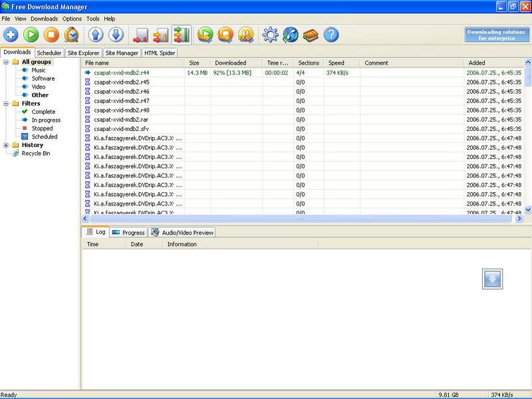Expand the History tree node
Image resolution: width=532 pixels, height=399 pixels.
(x=7, y=145)
